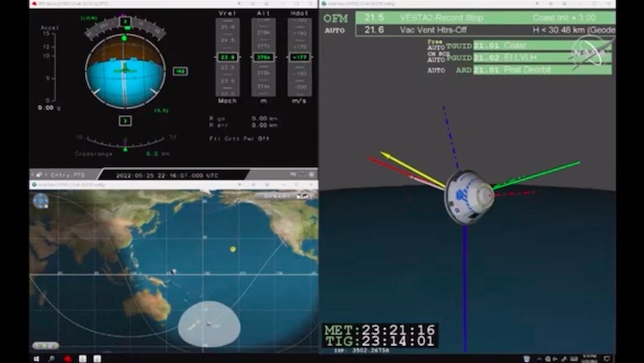The width and height of the screenshot is (644, 363).
Task: Click the box below the attitude ball
Action: 125,121
